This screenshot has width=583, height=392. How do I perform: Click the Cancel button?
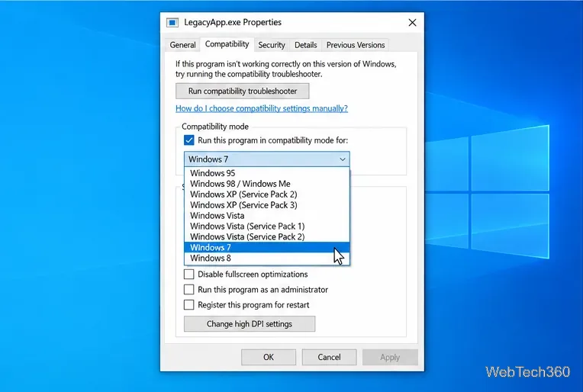click(x=329, y=357)
